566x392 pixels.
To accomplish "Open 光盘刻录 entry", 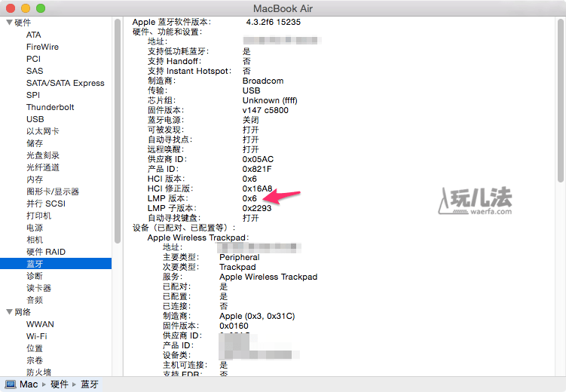I will (43, 155).
